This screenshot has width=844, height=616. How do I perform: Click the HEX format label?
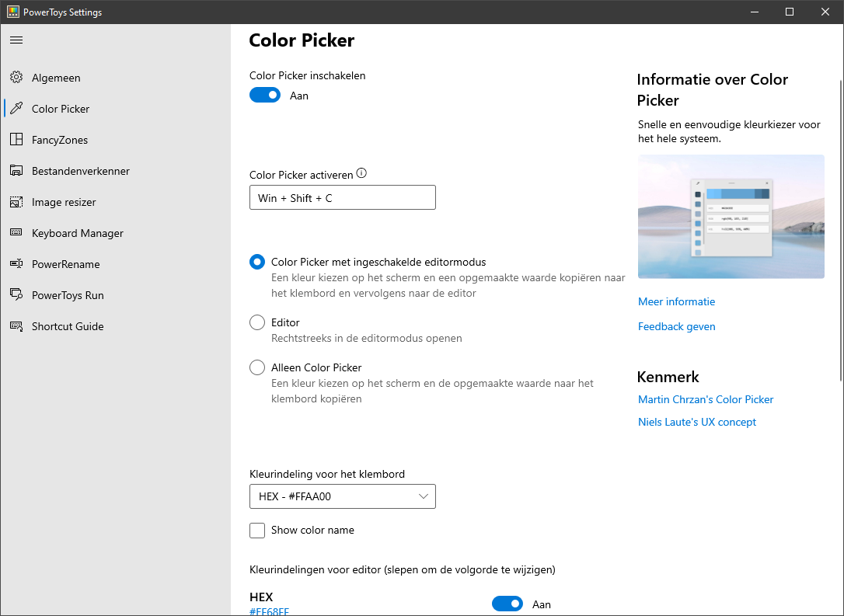tap(261, 597)
